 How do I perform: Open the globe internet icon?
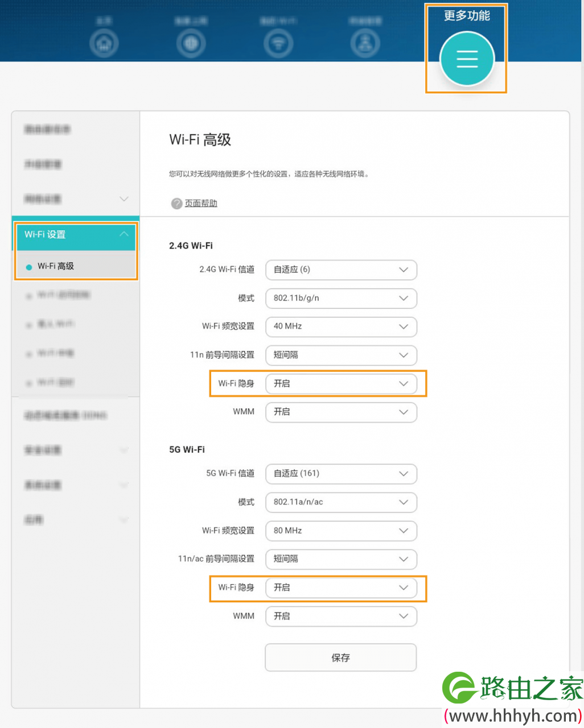191,44
